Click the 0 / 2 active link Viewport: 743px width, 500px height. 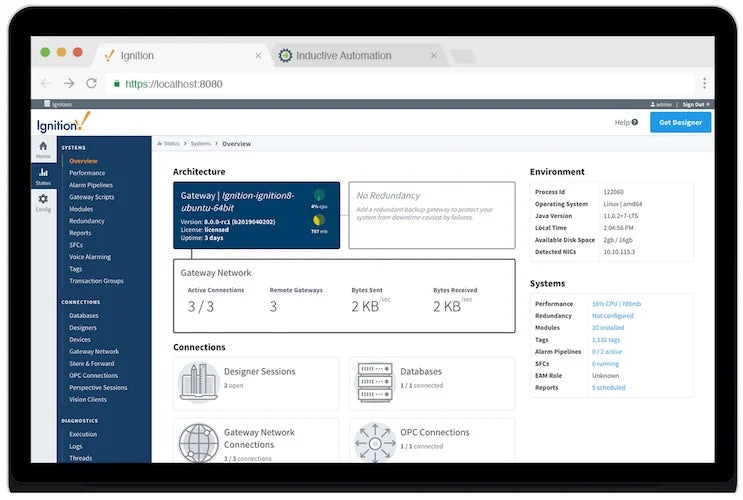coord(607,352)
